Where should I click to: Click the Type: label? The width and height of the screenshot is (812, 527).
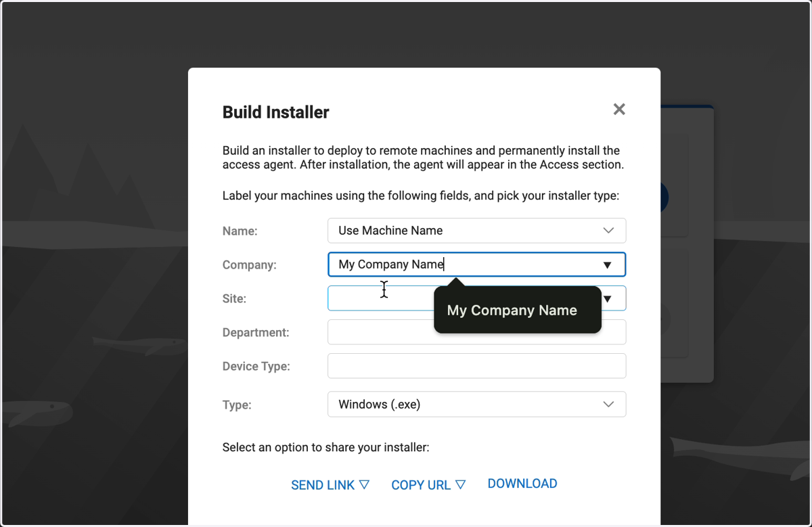tap(237, 405)
